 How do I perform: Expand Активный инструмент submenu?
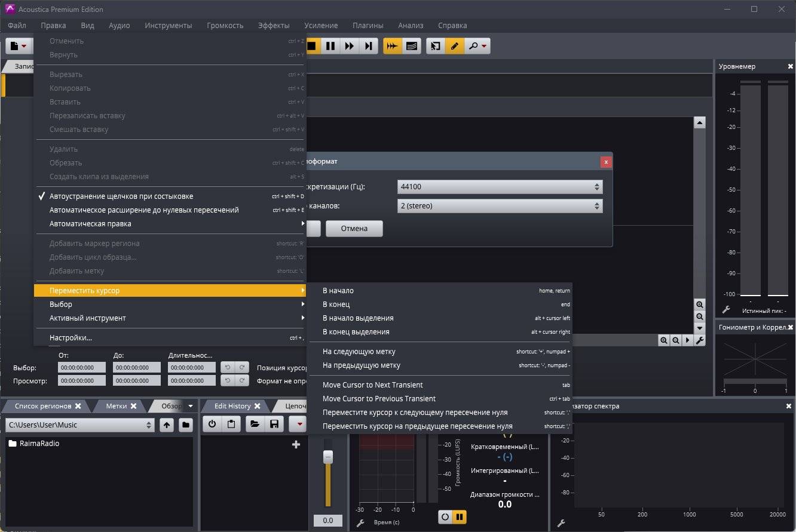[170, 318]
